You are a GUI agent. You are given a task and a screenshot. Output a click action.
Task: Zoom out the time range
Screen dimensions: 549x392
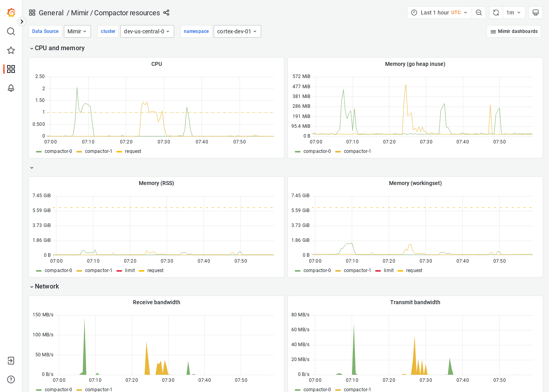click(x=479, y=12)
